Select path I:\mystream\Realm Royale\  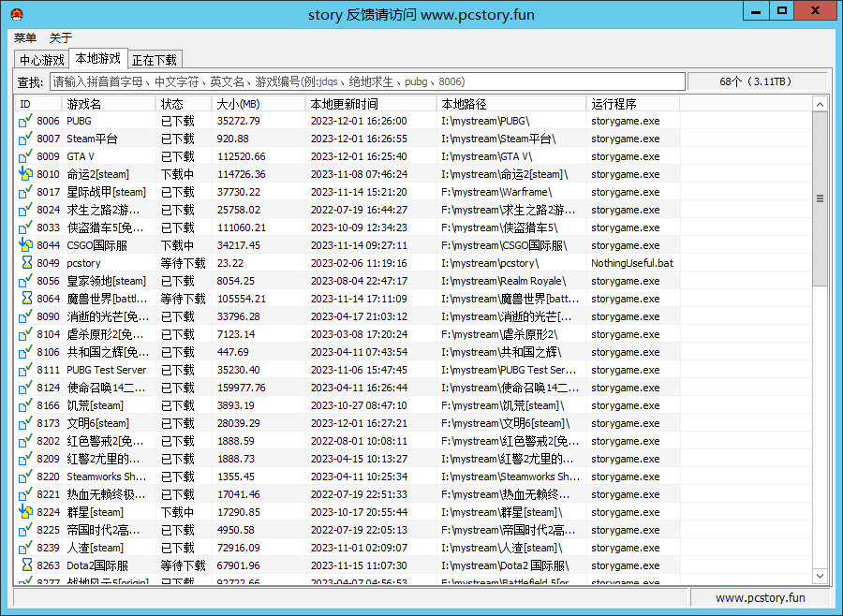tap(504, 281)
